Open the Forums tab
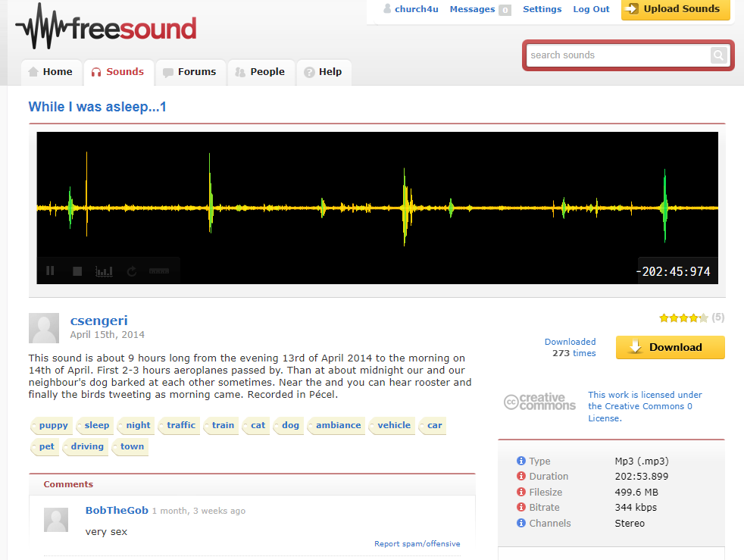744x560 pixels. 190,72
